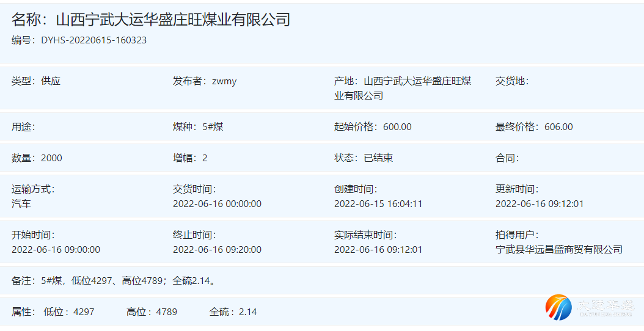Click the starting price 600.00

(x=397, y=127)
